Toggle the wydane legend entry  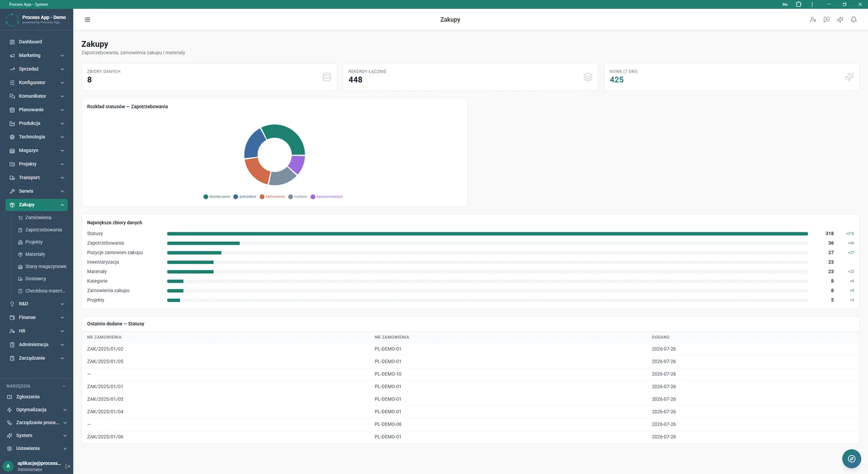[x=298, y=197]
